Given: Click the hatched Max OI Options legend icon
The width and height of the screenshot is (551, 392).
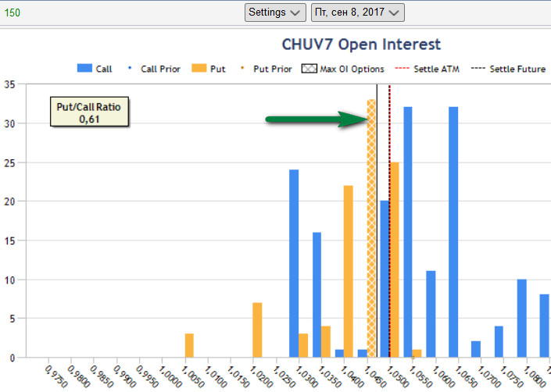Looking at the screenshot, I should 308,69.
